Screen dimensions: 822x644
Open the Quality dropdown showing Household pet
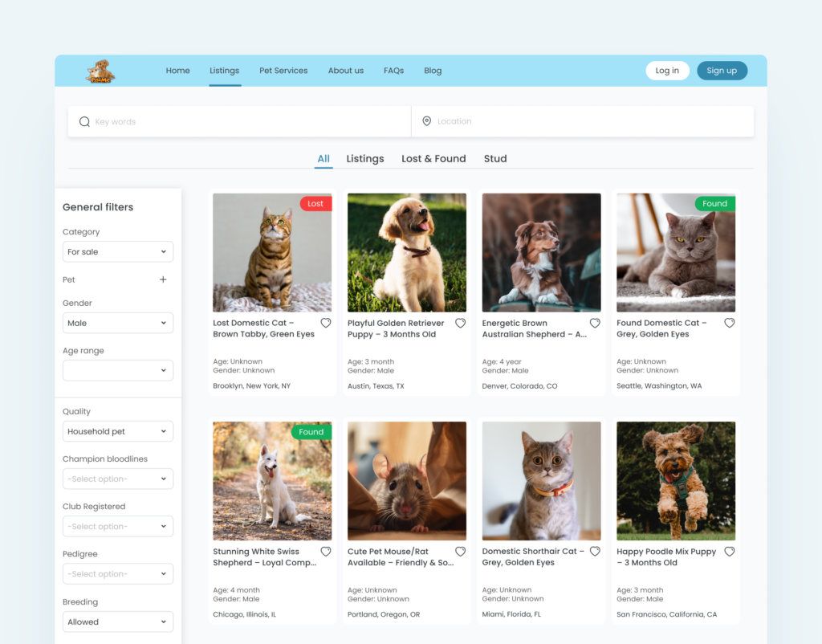[118, 431]
